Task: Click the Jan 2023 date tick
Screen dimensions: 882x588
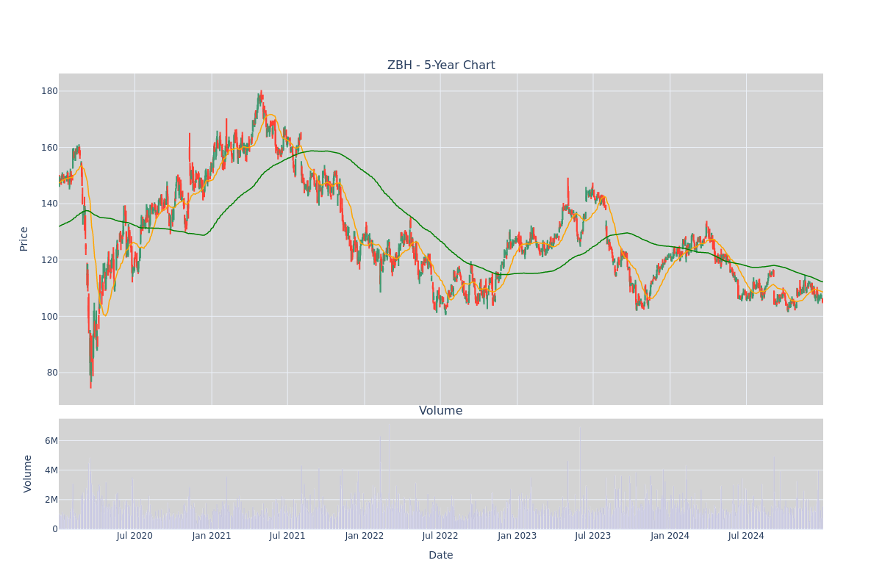Action: coord(517,536)
